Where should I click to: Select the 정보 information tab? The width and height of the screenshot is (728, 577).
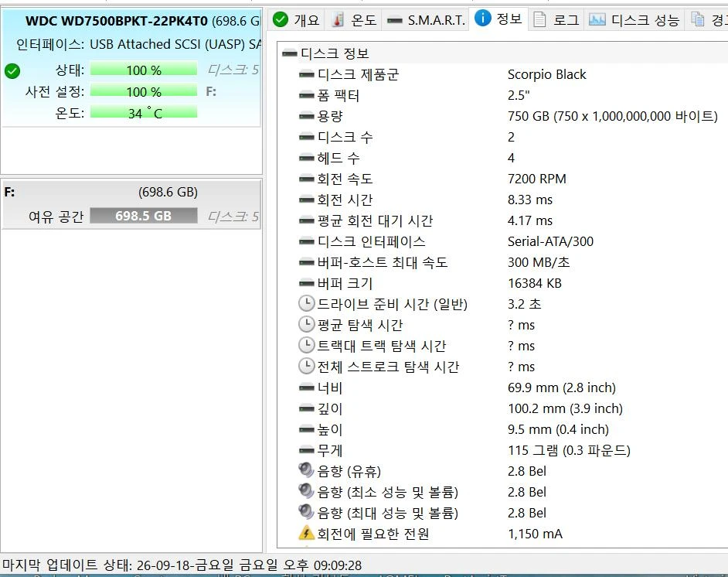(498, 19)
